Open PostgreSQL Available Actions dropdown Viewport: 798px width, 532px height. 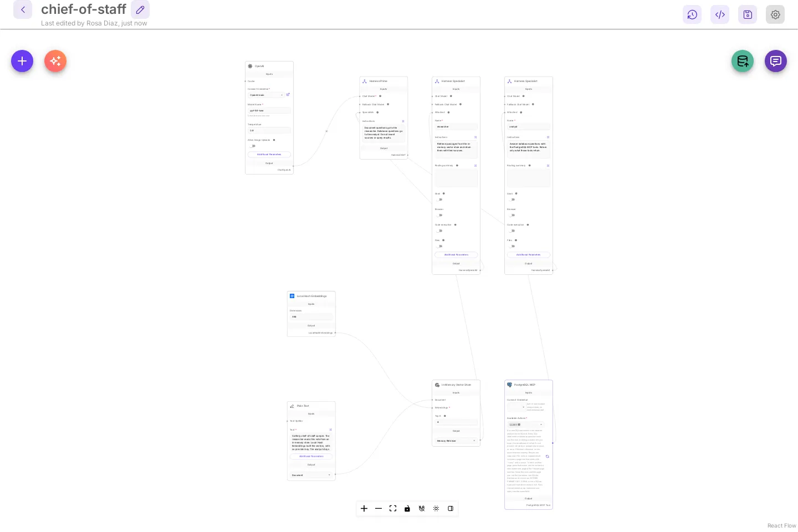(x=526, y=424)
